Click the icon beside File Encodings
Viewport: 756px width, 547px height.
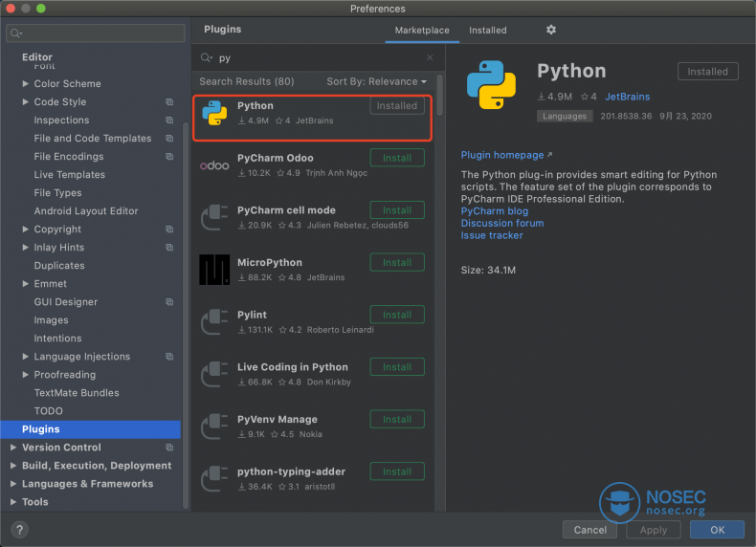coord(169,157)
